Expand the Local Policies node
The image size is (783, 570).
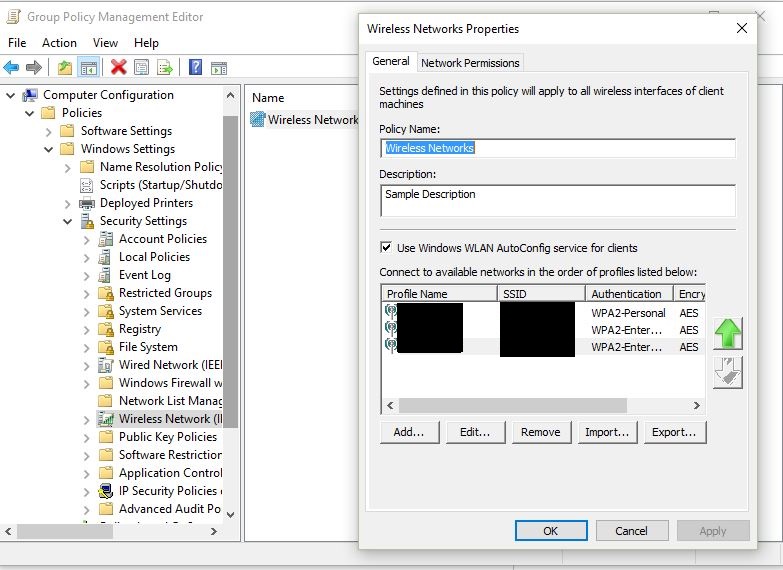click(86, 258)
